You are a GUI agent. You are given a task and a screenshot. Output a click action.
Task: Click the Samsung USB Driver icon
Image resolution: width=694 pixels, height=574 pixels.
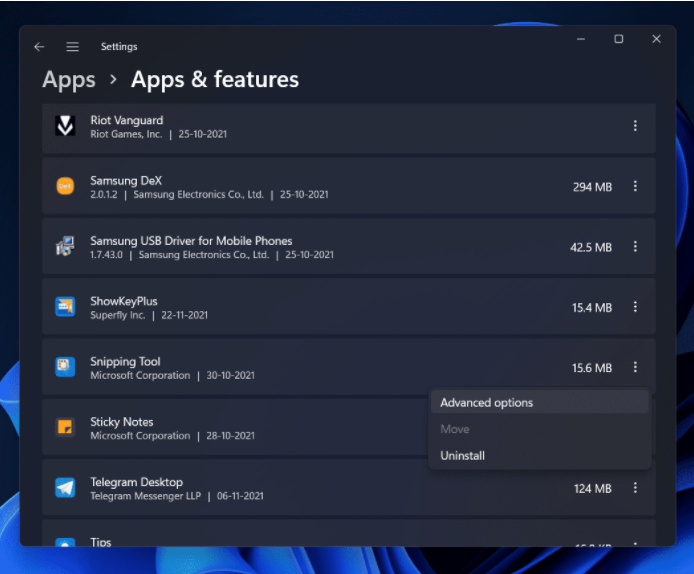[65, 246]
